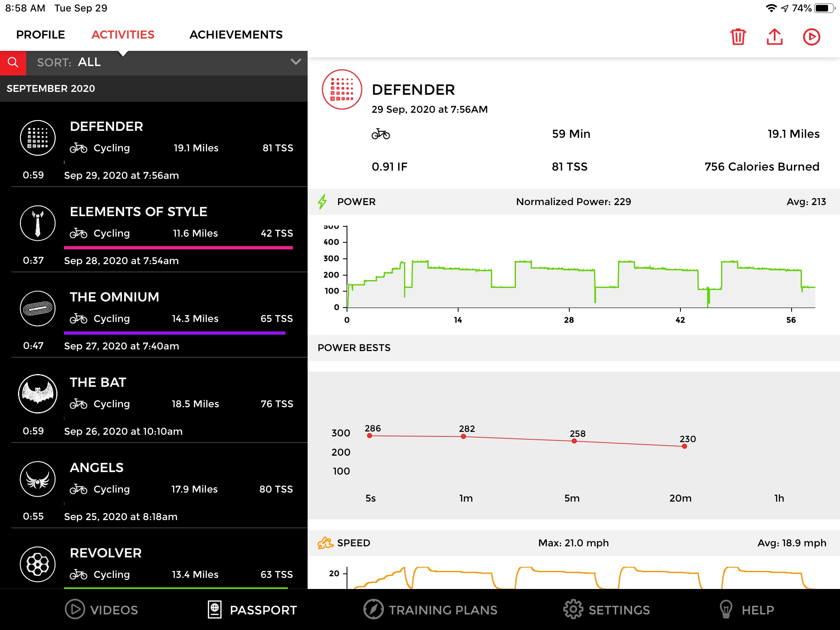The height and width of the screenshot is (630, 840).
Task: Select The Omnium velodrome icon
Action: point(38,308)
